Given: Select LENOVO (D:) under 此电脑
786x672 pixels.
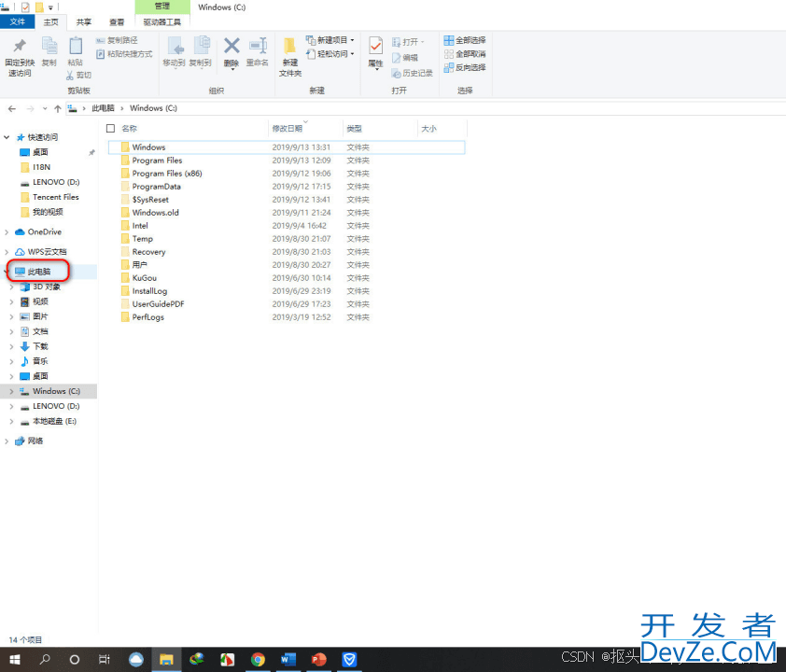Looking at the screenshot, I should (56, 406).
